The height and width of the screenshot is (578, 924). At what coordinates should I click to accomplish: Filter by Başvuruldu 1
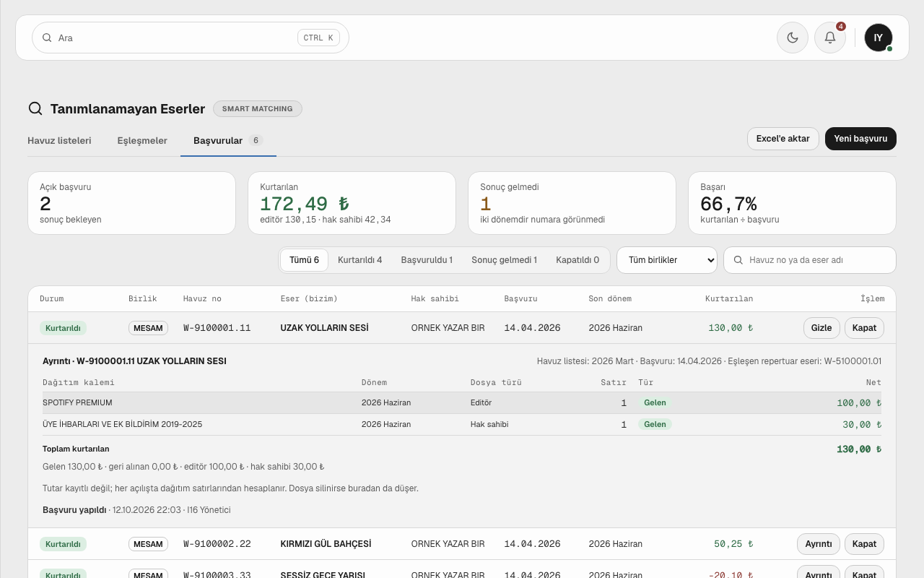427,260
